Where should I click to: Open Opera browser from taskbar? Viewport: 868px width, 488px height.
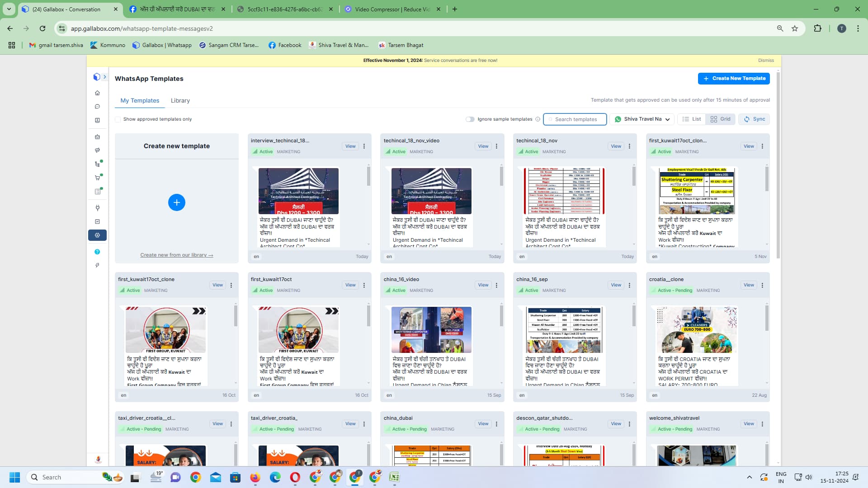[295, 477]
